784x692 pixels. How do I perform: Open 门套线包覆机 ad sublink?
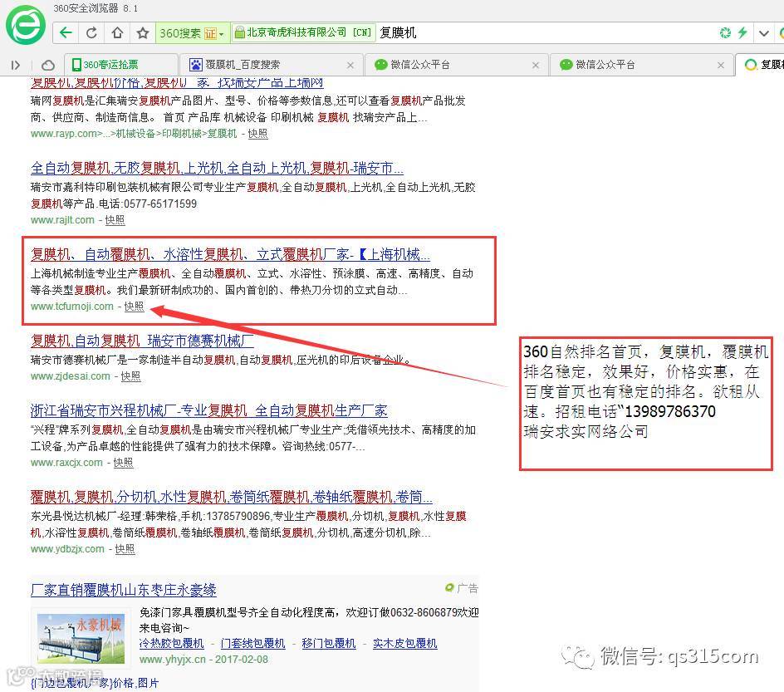[x=253, y=643]
